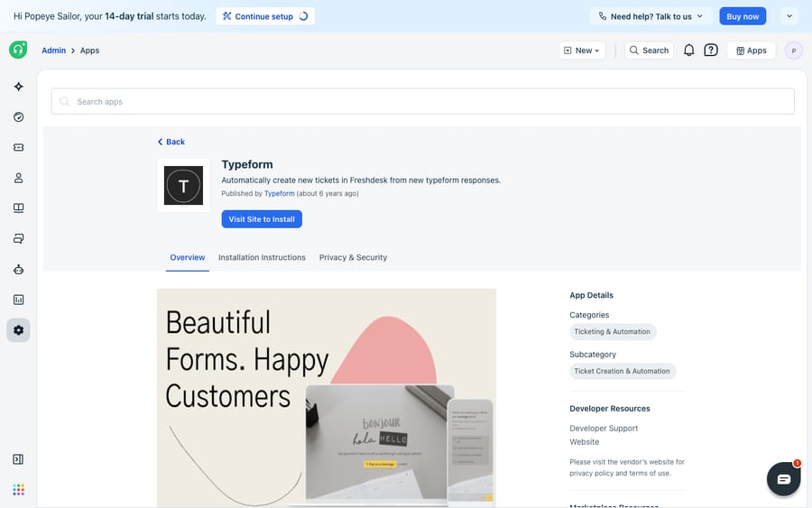Open the colorful app switcher grid icon
Viewport: 812px width, 508px height.
[x=19, y=490]
